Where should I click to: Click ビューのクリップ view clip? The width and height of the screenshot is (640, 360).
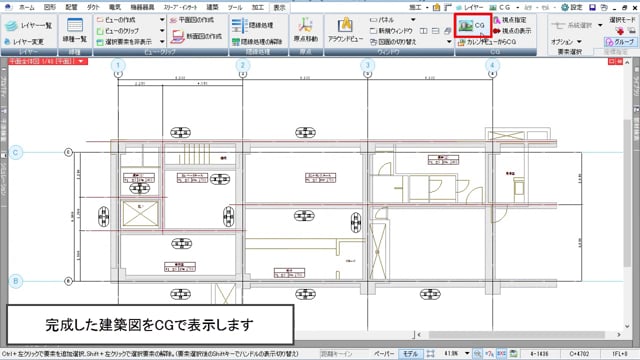pos(118,31)
